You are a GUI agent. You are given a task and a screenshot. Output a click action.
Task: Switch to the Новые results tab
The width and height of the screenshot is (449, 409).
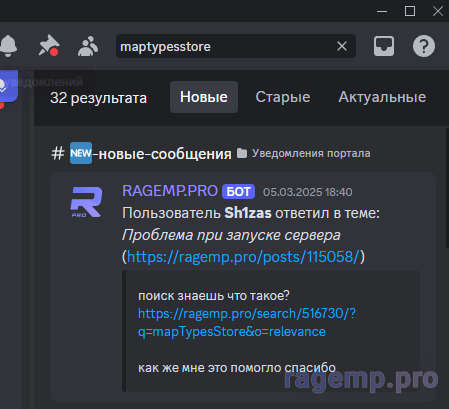(204, 97)
